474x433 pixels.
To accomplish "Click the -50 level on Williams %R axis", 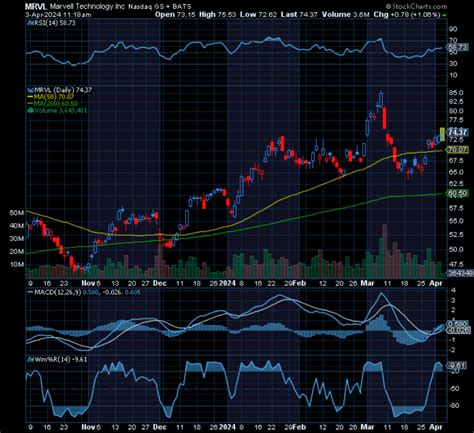I will coord(455,389).
